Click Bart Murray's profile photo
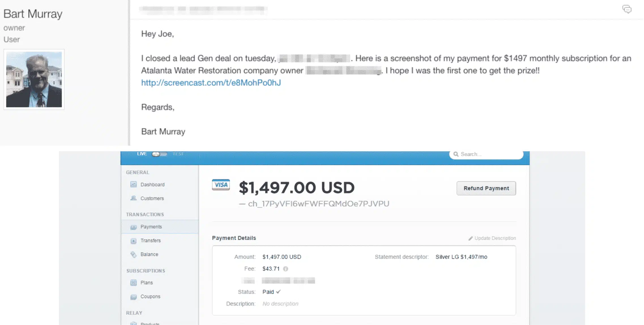 (34, 79)
